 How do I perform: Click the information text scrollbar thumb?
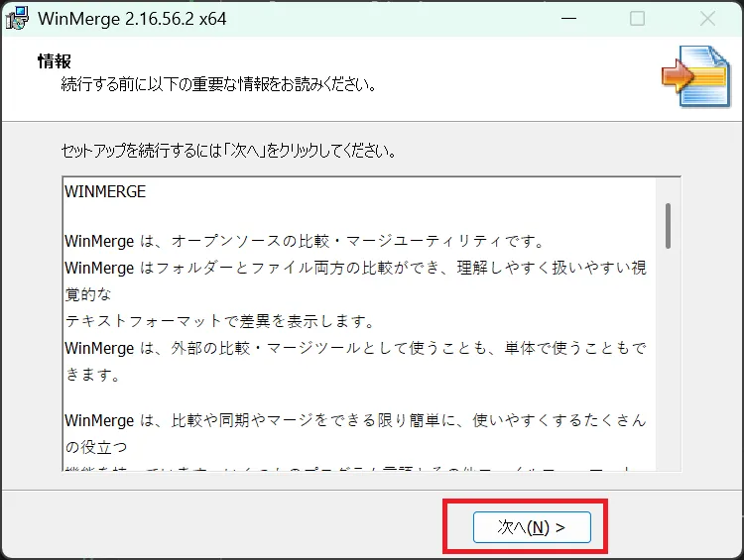click(x=668, y=226)
